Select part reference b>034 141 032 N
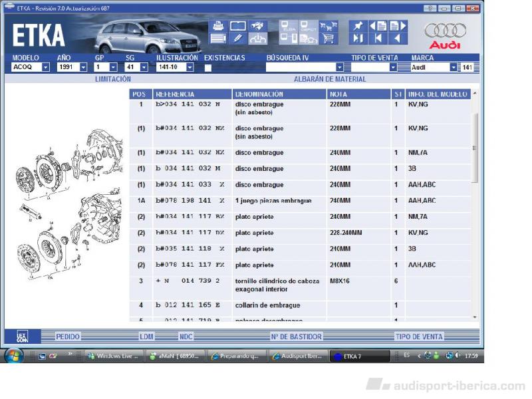The image size is (532, 399). tap(188, 104)
